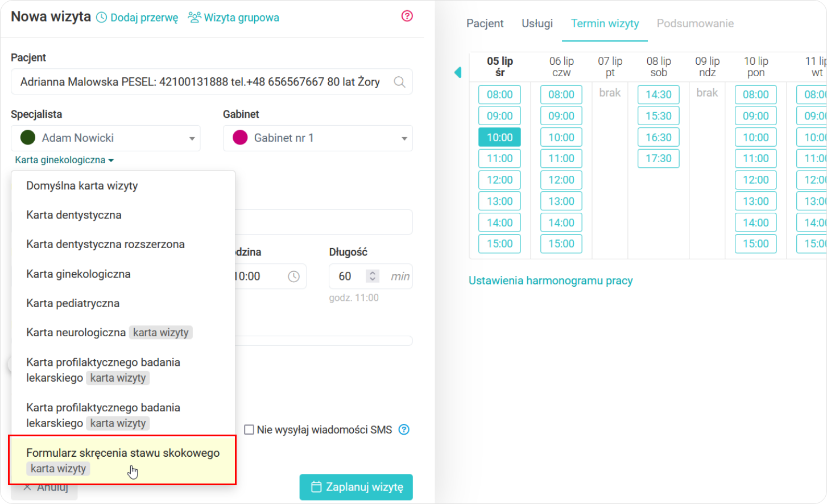Select the 16:30 slot on 08 lip
The width and height of the screenshot is (827, 504).
coord(659,137)
